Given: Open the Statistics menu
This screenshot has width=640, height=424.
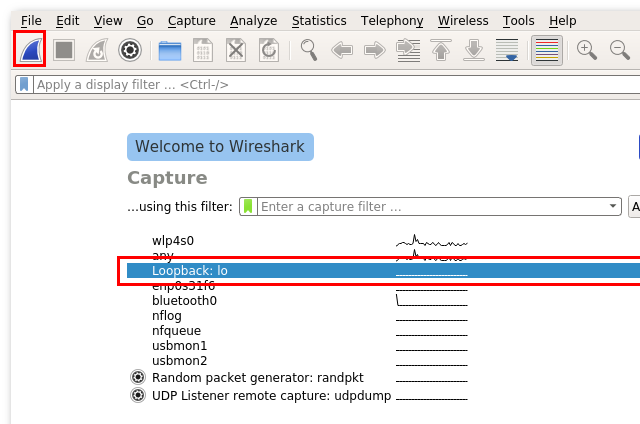Looking at the screenshot, I should 319,20.
